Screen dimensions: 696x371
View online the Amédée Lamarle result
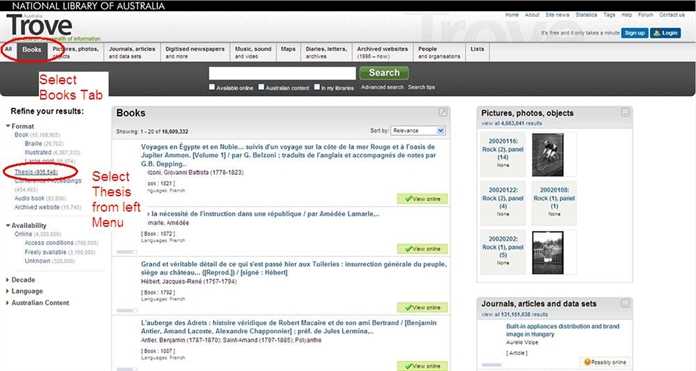(x=422, y=249)
